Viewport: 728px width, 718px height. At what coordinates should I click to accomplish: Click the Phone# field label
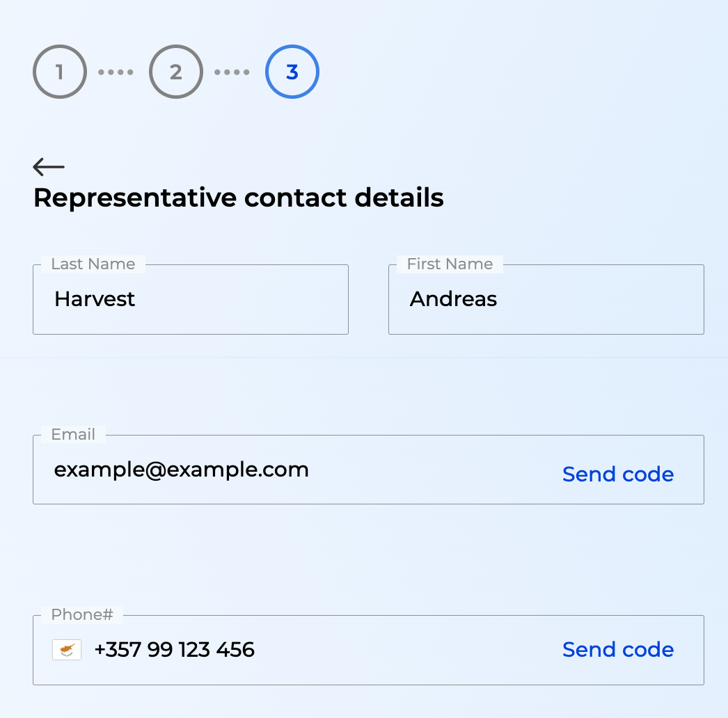pos(82,614)
